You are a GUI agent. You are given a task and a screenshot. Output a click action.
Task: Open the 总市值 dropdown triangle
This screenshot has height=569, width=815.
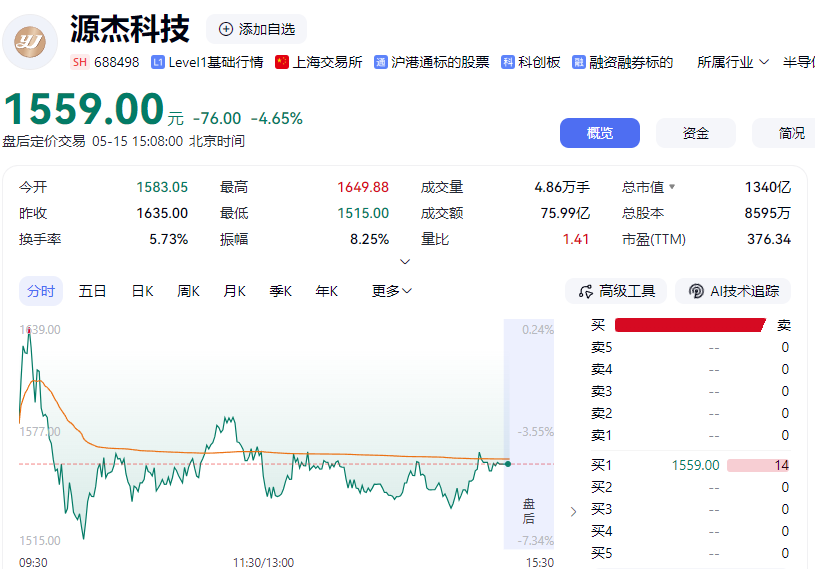(672, 187)
